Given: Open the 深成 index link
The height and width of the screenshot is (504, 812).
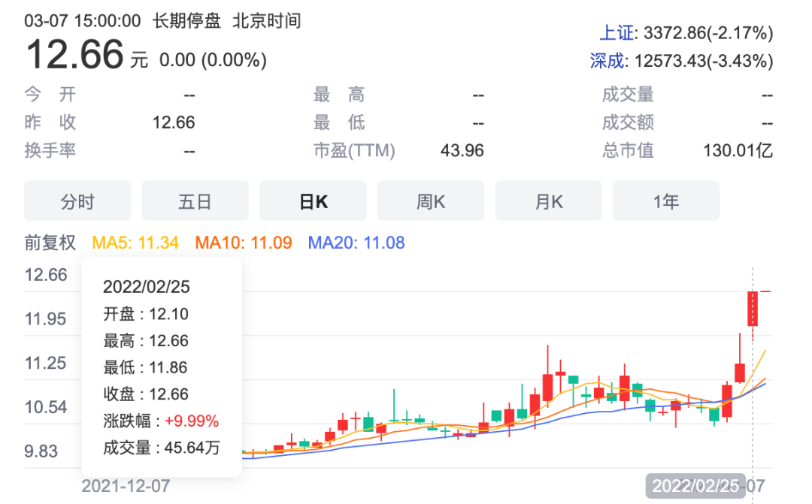Looking at the screenshot, I should coord(607,61).
